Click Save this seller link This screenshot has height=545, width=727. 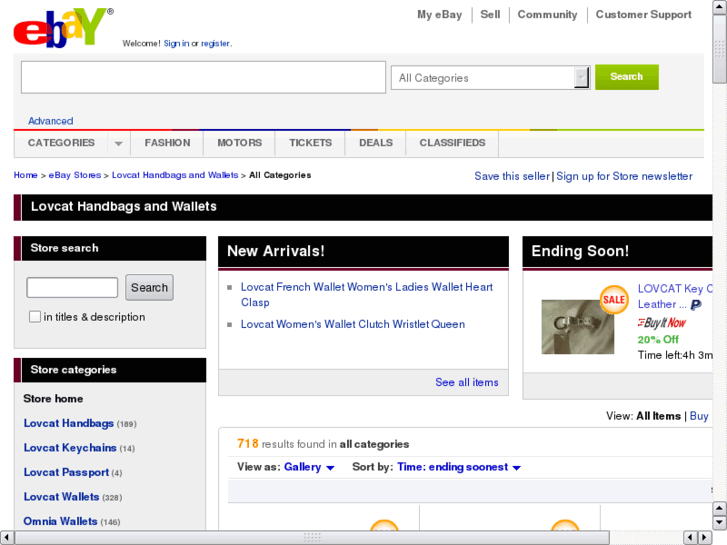pyautogui.click(x=512, y=176)
